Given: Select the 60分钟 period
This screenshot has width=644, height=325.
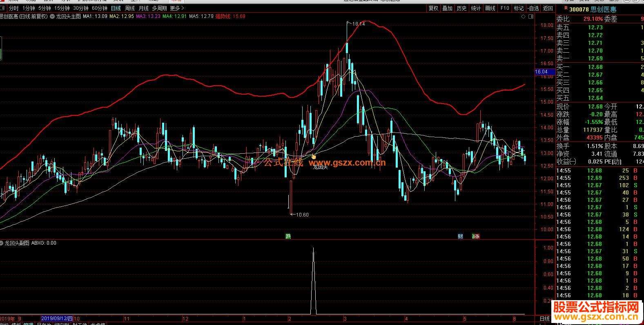Looking at the screenshot, I should pos(99,8).
